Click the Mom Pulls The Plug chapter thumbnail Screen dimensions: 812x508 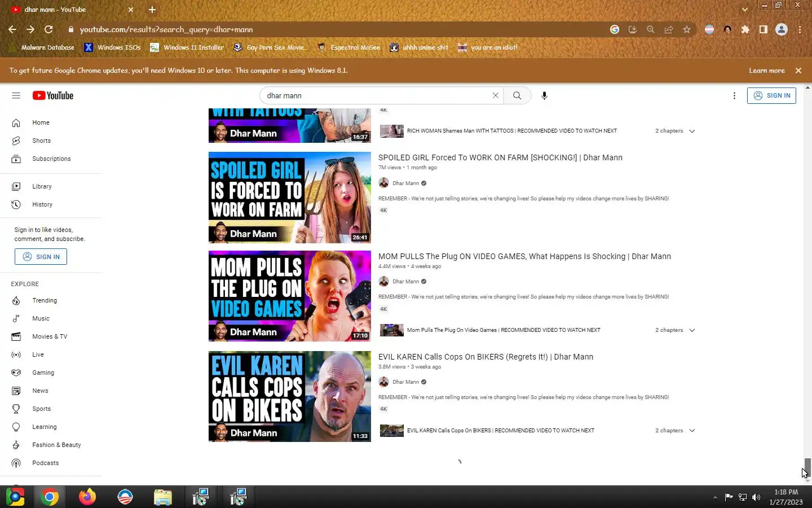click(392, 330)
